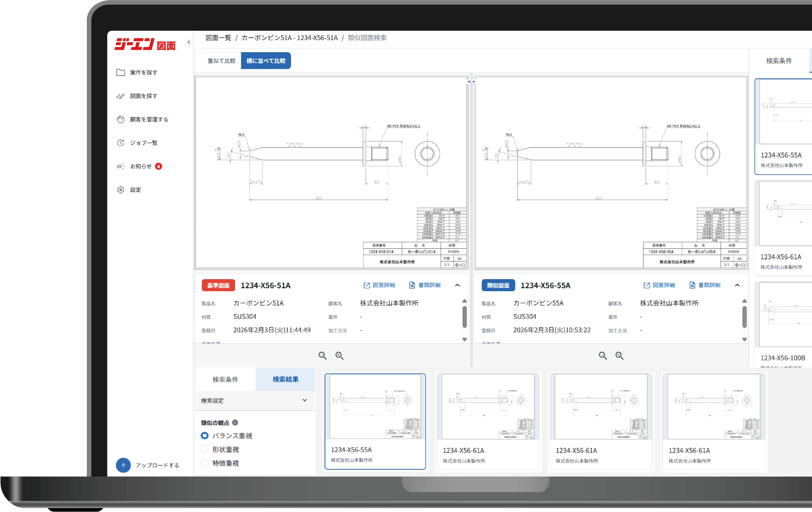Collapse details of similar drawing 1234-X56-55A

click(x=737, y=285)
